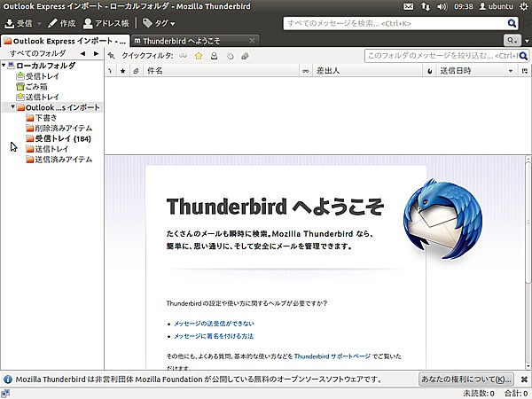Click the 受信 get mail button
532x399 pixels.
19,23
